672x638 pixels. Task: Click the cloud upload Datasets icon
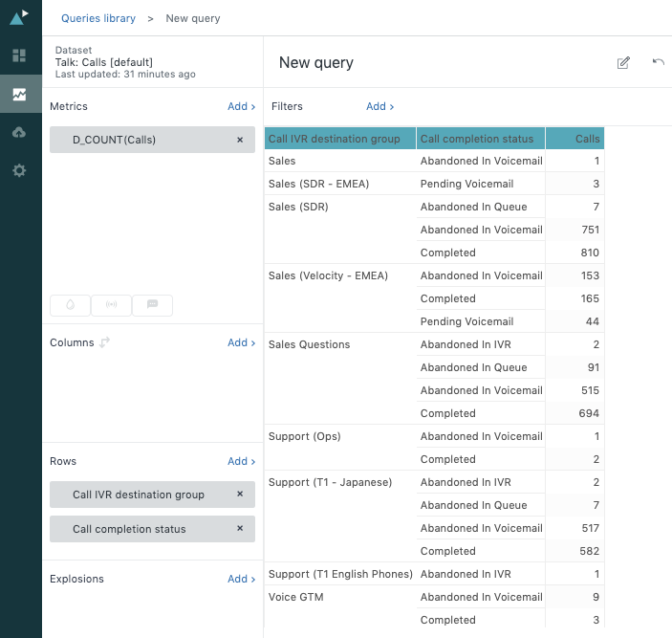coord(19,132)
